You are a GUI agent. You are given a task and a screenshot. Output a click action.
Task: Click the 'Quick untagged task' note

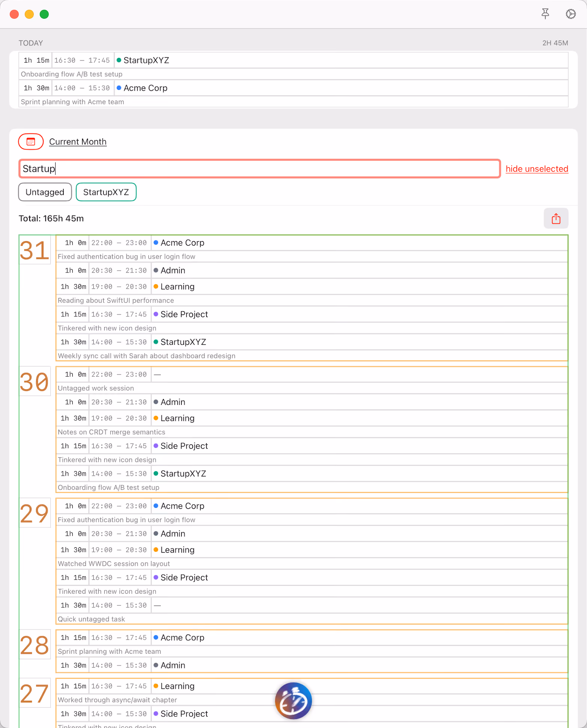tap(91, 619)
